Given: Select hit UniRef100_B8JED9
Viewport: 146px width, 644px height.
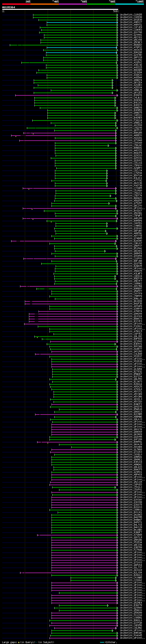Looking at the screenshot, I should (x=131, y=301).
